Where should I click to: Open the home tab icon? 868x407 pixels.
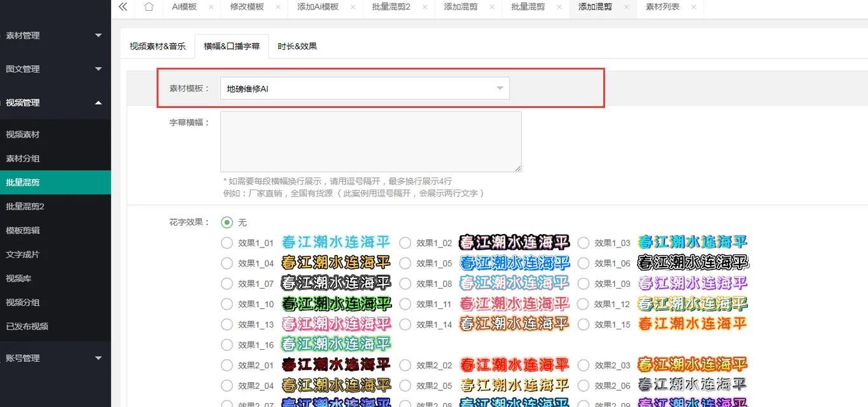point(148,7)
